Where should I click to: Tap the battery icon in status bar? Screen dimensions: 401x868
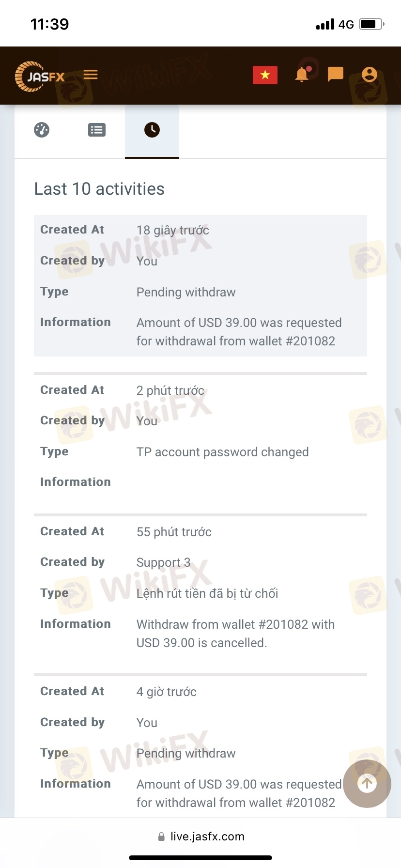(x=371, y=24)
